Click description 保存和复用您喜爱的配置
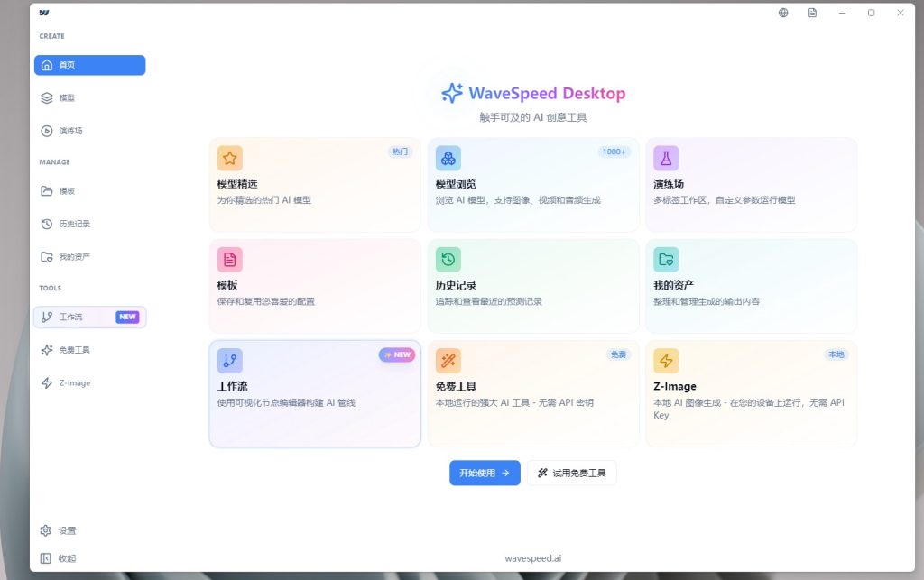This screenshot has width=924, height=580. (266, 301)
